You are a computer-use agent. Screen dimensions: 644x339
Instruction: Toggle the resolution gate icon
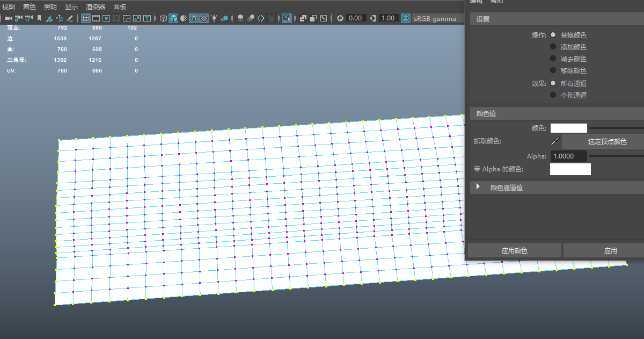(106, 18)
